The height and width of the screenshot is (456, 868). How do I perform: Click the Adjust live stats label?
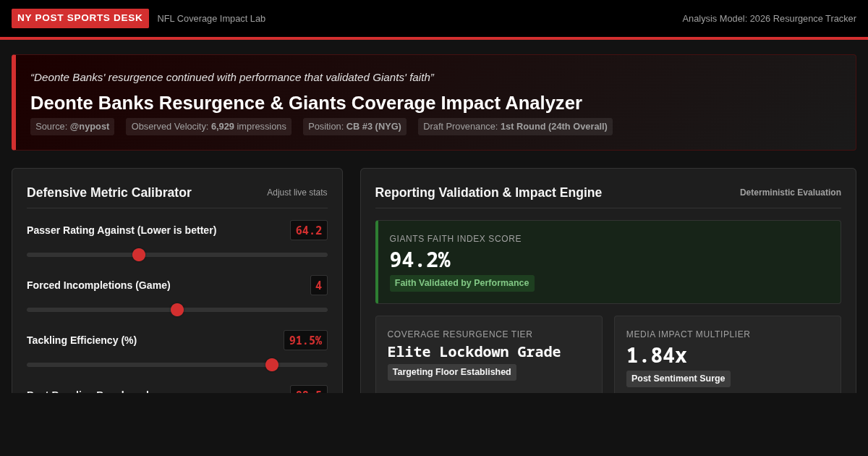[x=297, y=193]
